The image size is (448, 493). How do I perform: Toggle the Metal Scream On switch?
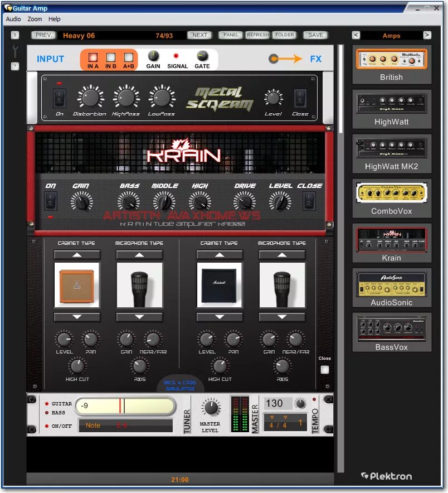pyautogui.click(x=60, y=98)
